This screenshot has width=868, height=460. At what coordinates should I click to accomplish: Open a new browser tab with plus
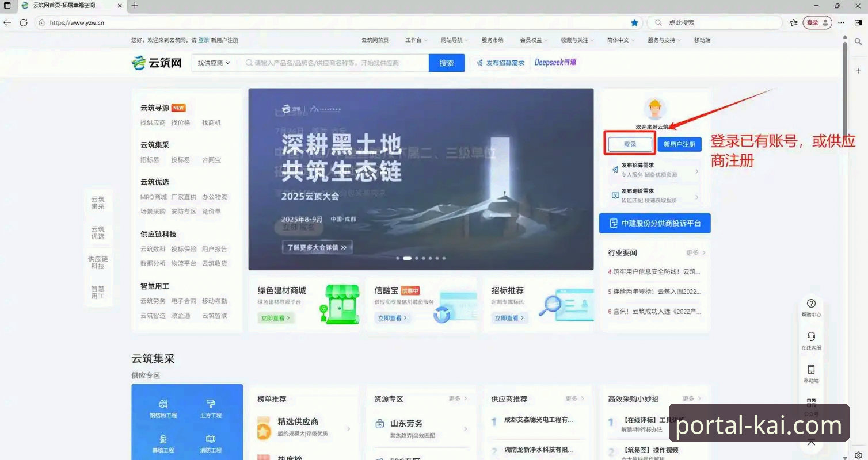[135, 5]
